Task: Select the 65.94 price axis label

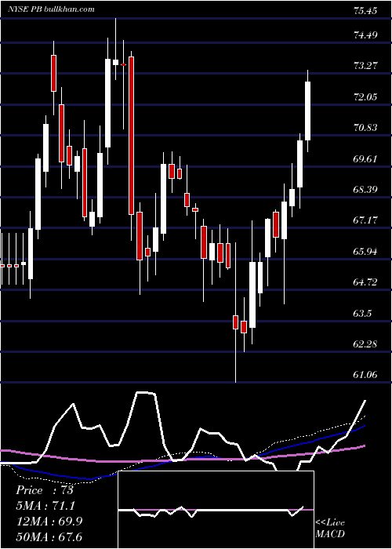Action: tap(365, 252)
